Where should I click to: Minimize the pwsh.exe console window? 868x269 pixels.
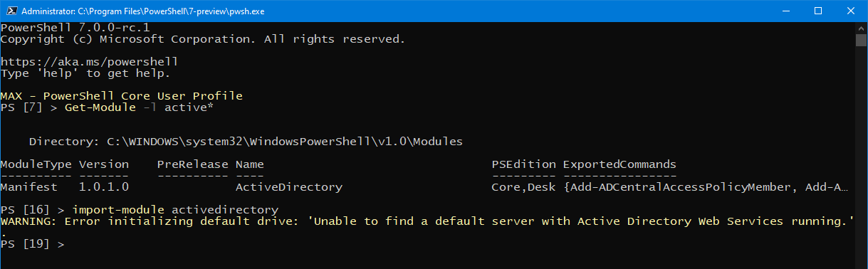click(784, 11)
